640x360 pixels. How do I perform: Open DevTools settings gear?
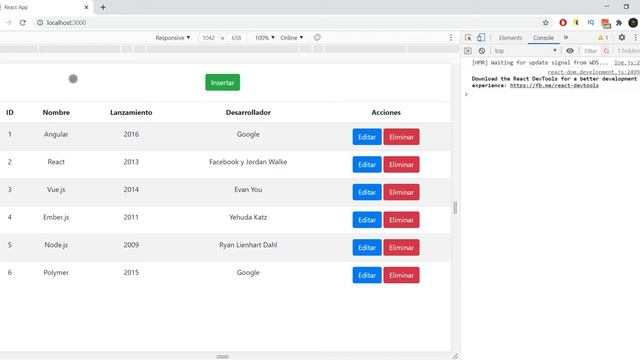click(622, 38)
